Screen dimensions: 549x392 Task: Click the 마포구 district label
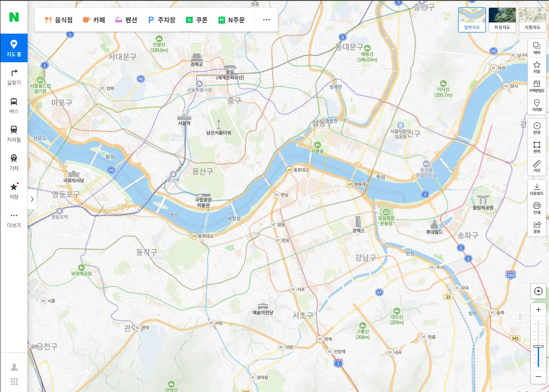click(x=62, y=103)
